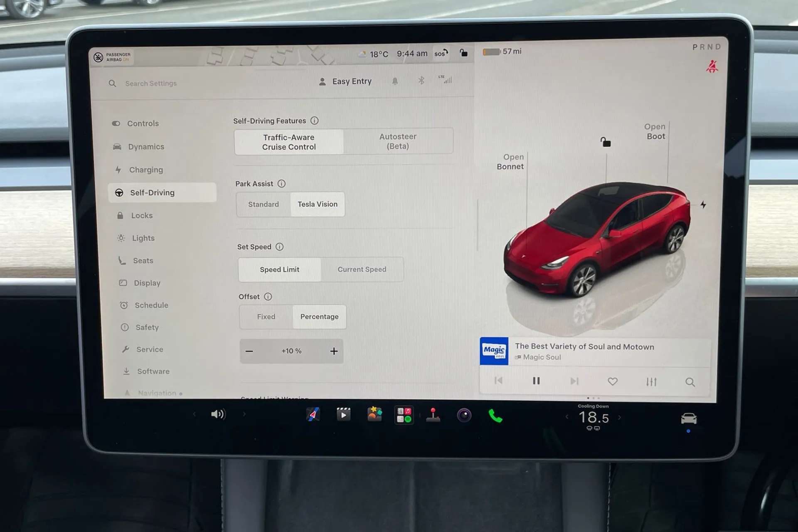Image resolution: width=798 pixels, height=532 pixels.
Task: Decrease cabin temperature with left arrow
Action: point(567,417)
